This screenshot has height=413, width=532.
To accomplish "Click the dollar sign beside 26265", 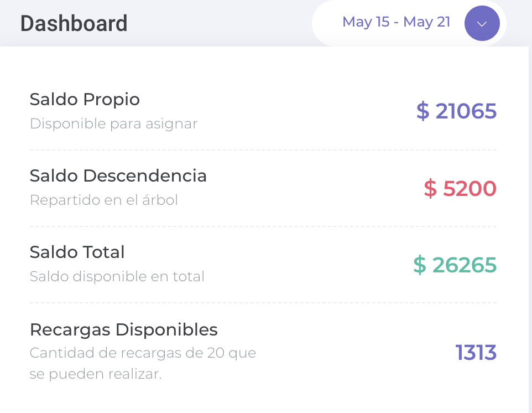I will pos(420,265).
